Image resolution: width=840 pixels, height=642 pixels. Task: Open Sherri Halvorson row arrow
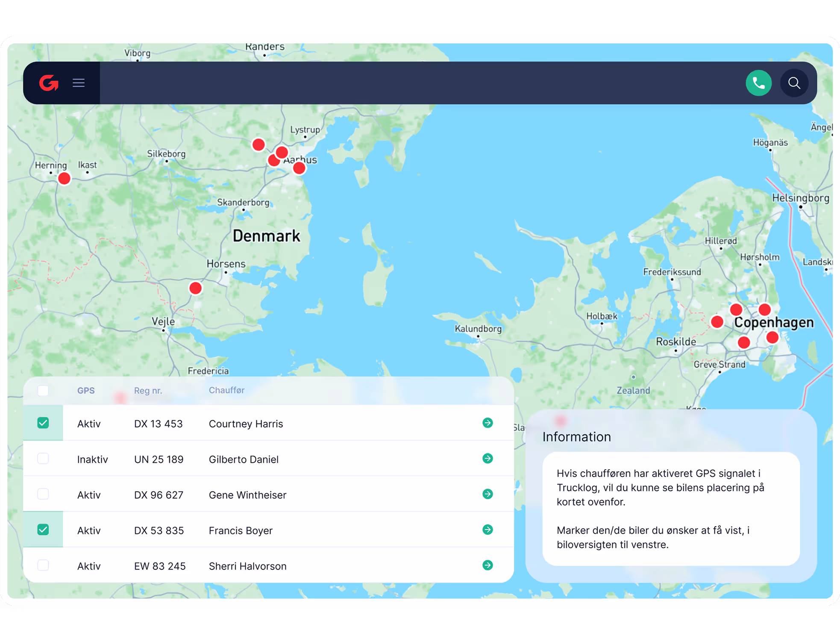coord(488,565)
